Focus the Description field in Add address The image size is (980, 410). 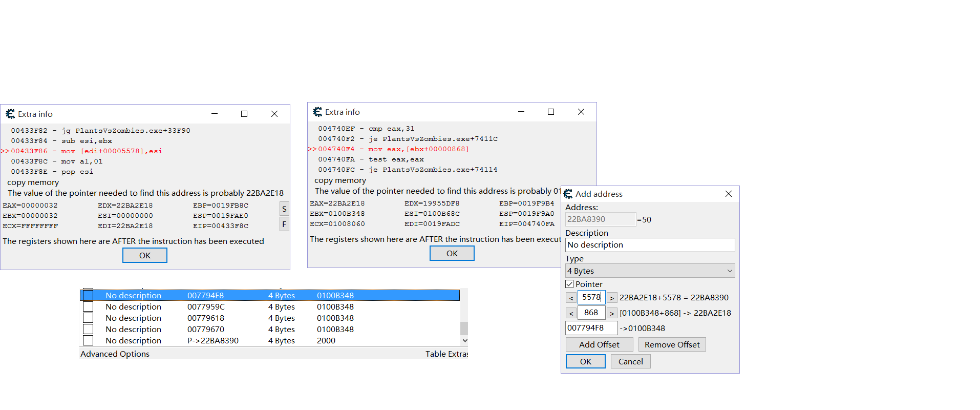tap(650, 245)
